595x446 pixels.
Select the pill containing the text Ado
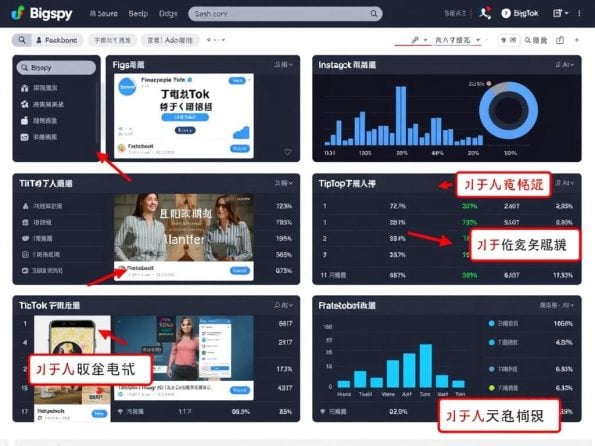pyautogui.click(x=170, y=40)
